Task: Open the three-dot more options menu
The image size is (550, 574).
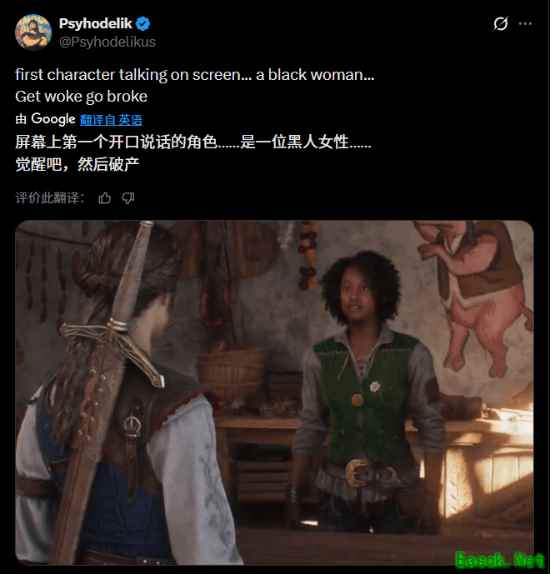Action: [525, 24]
